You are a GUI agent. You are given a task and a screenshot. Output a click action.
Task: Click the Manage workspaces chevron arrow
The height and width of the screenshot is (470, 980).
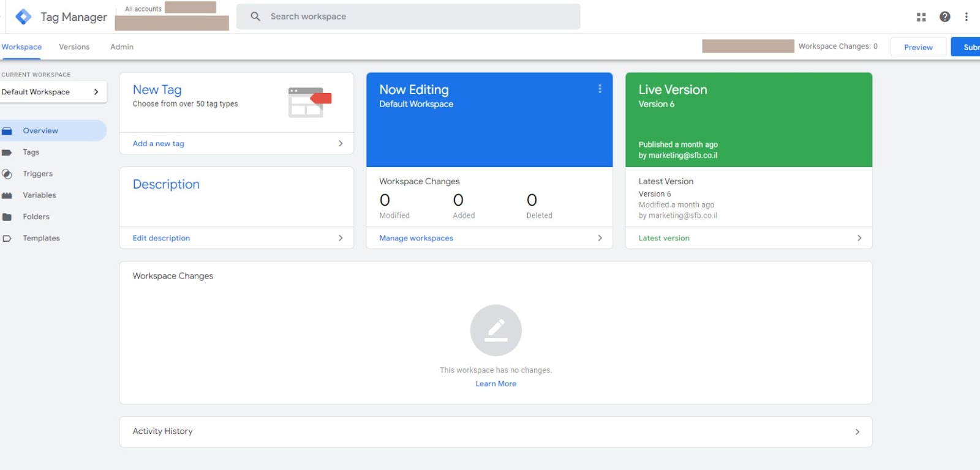click(600, 238)
